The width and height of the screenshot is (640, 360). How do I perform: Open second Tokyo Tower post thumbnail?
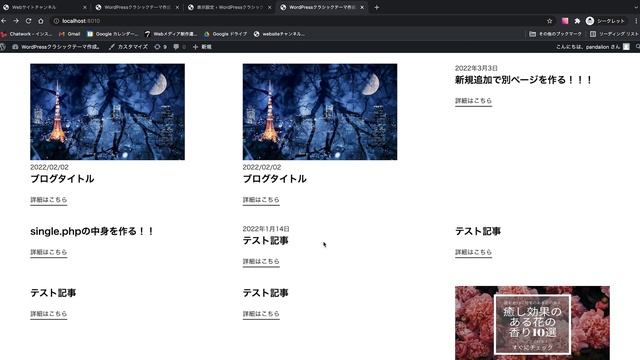point(320,112)
